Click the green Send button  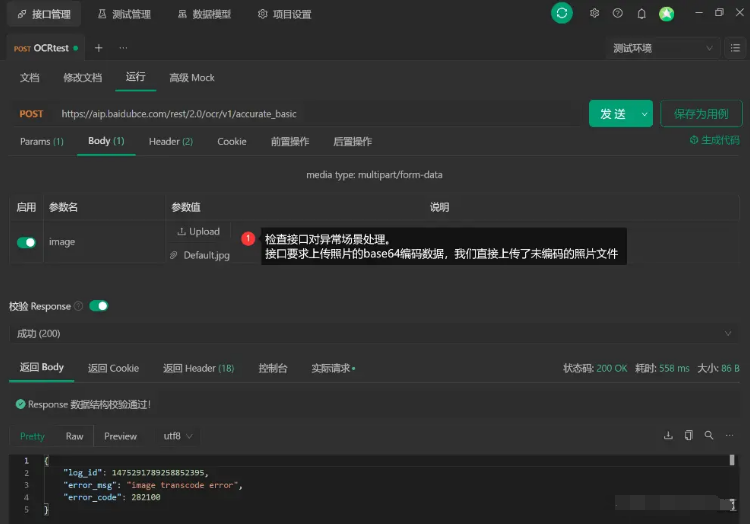tap(613, 114)
